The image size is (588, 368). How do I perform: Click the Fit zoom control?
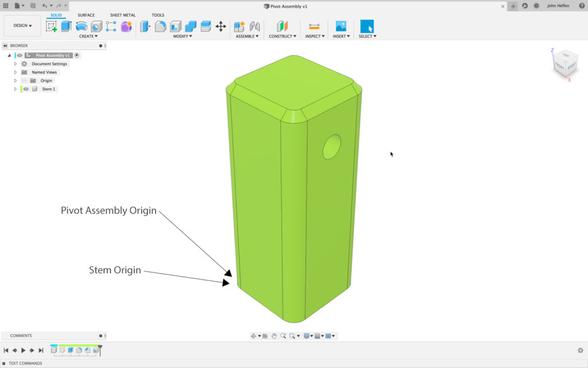pyautogui.click(x=292, y=335)
